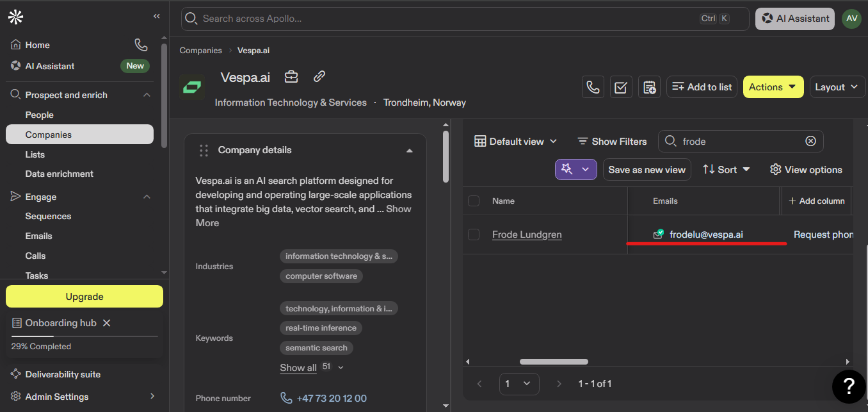Screen dimensions: 868x412
Task: Collapse the Engage section
Action: pos(147,197)
